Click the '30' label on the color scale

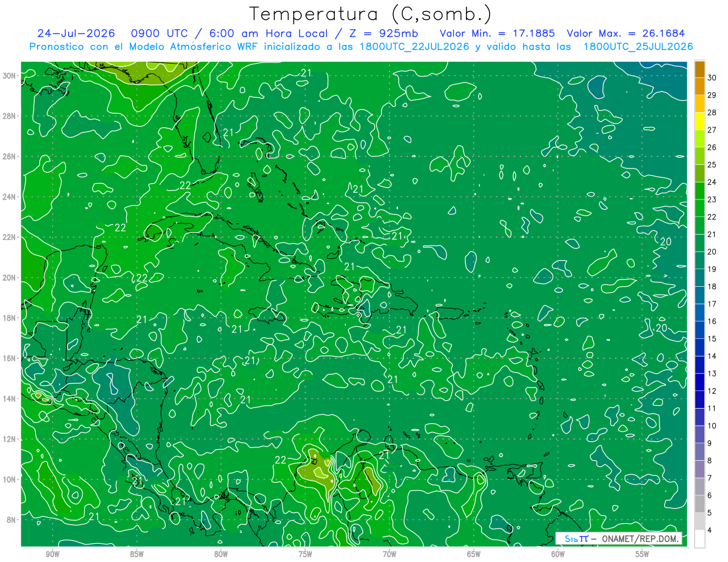[x=712, y=78]
